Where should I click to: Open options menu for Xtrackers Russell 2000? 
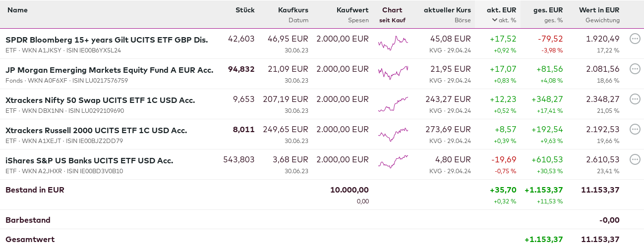coord(635,129)
